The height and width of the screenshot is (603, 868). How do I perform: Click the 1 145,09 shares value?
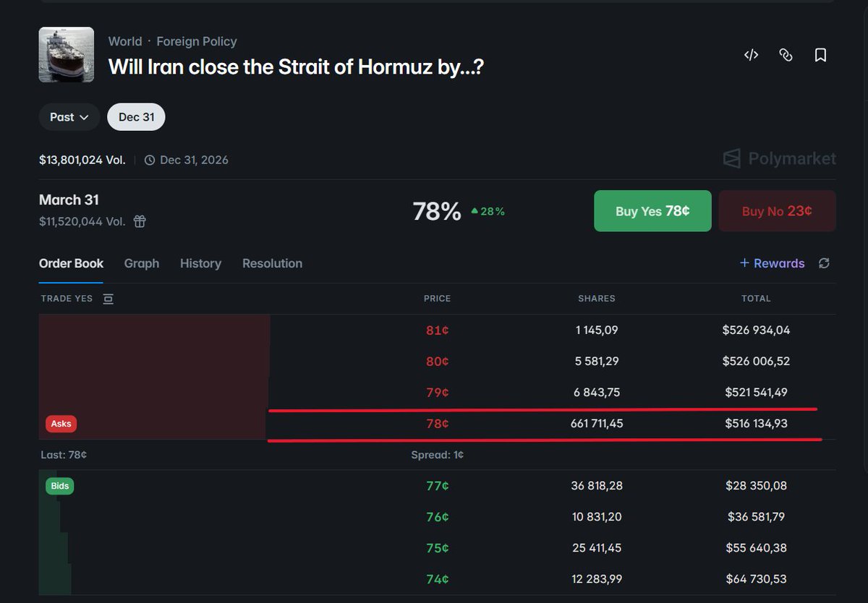597,330
